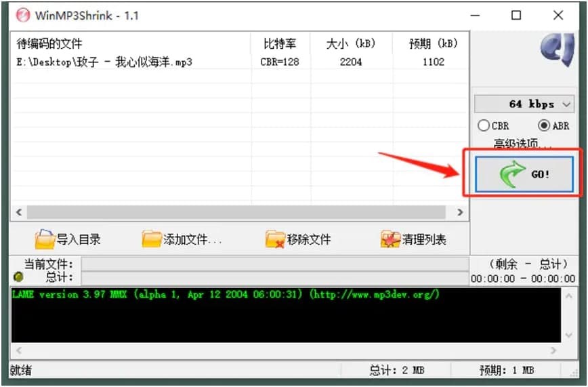Click the 预期: 1 MB status entry

point(507,370)
